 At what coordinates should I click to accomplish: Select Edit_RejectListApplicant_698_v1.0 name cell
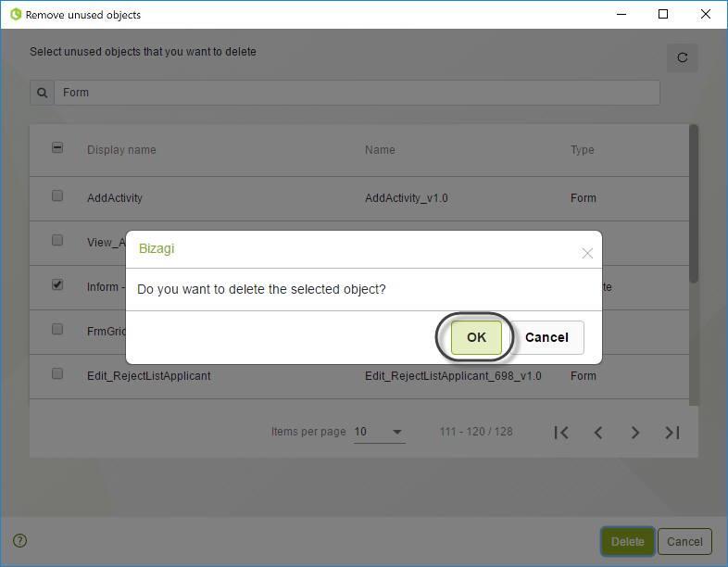pos(453,376)
